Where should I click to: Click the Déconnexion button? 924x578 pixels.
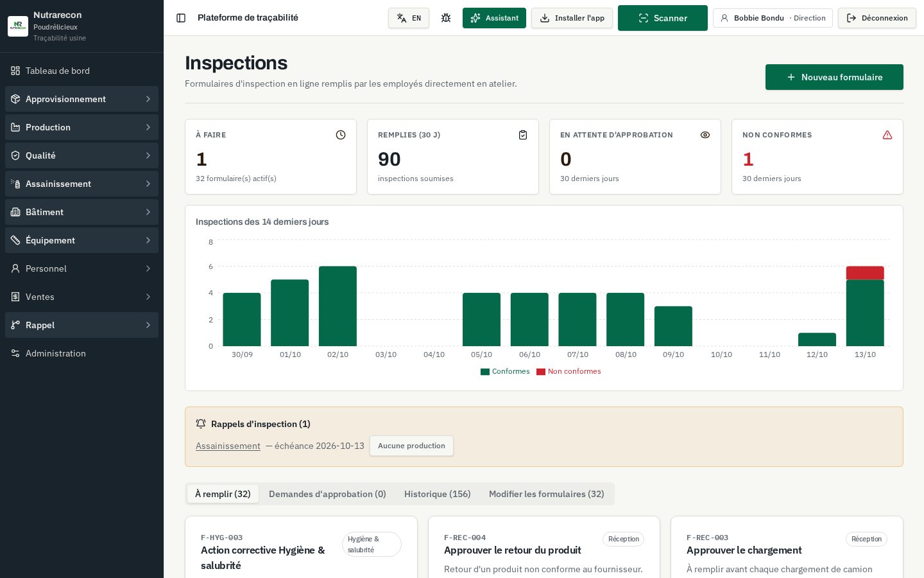click(877, 18)
